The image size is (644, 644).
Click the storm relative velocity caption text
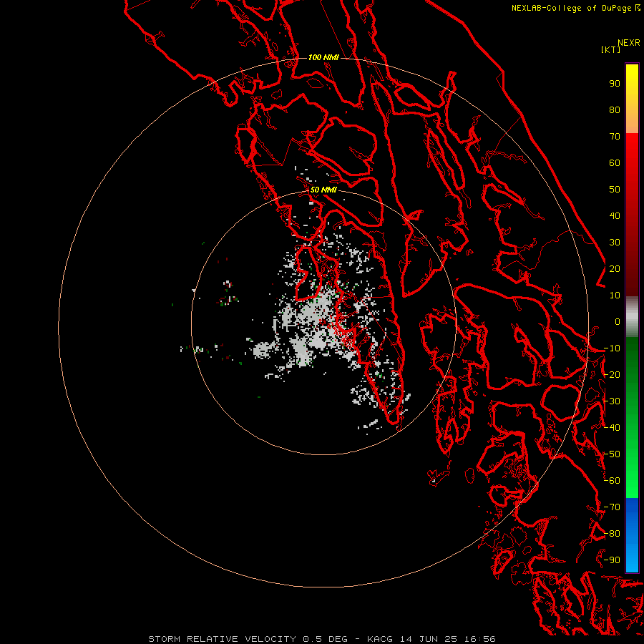(321, 639)
